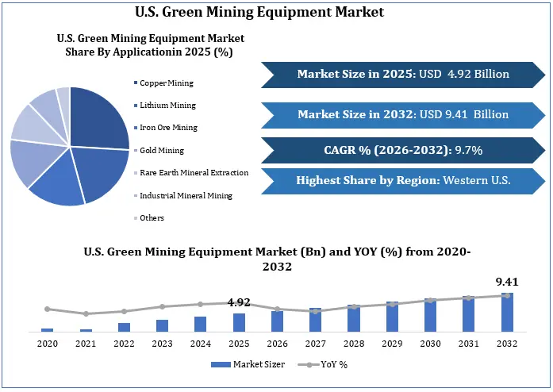
Task: Click the Gold Mining legend color square
Action: click(136, 151)
